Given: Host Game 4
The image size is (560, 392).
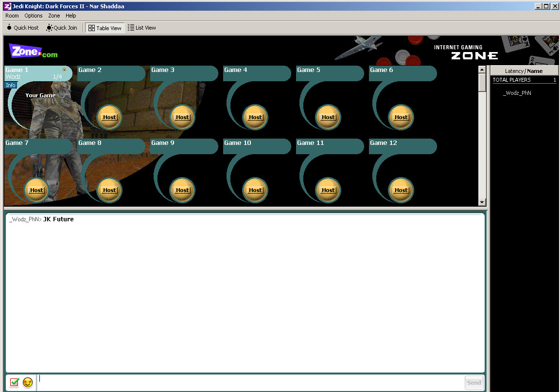Looking at the screenshot, I should tap(255, 117).
